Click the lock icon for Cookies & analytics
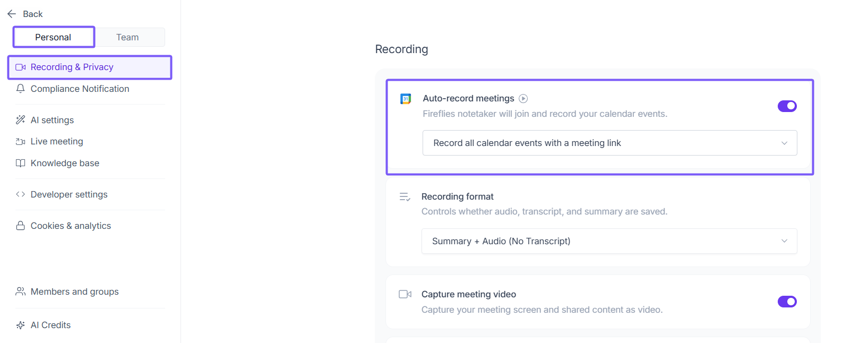 21,226
